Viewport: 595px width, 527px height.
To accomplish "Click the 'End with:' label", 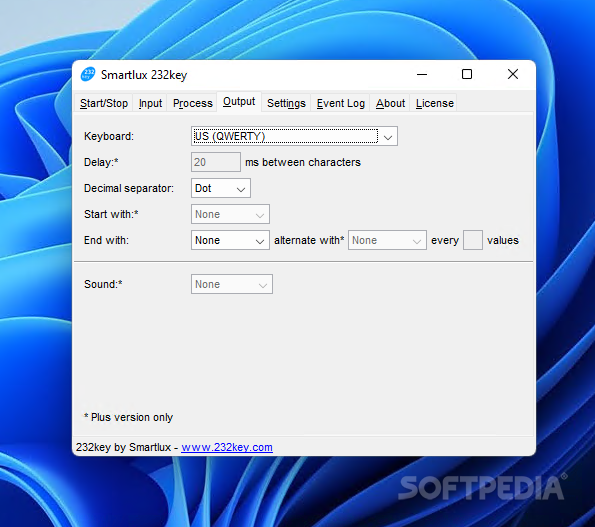I will 106,240.
